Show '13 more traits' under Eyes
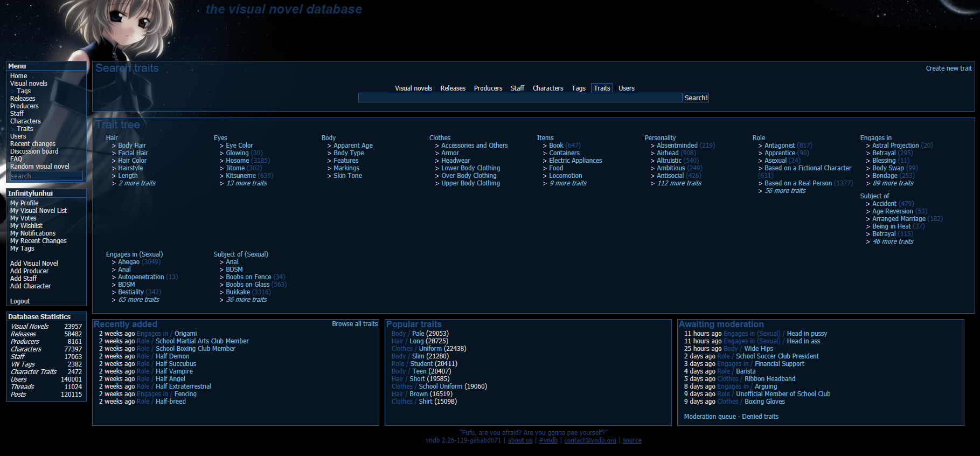The image size is (980, 456). coord(246,183)
